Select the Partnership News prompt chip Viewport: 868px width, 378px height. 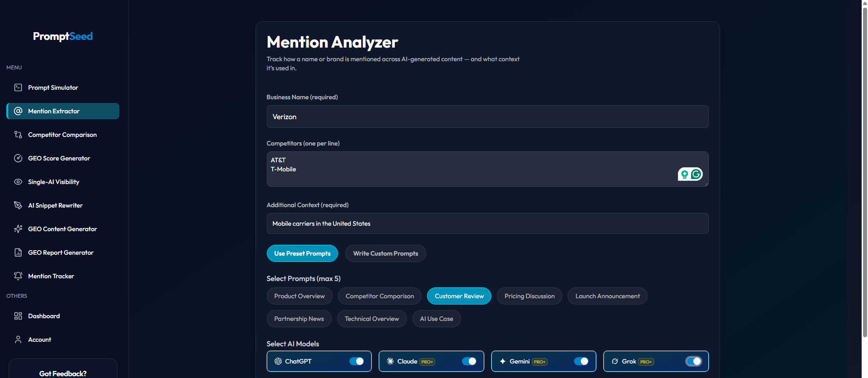point(299,319)
